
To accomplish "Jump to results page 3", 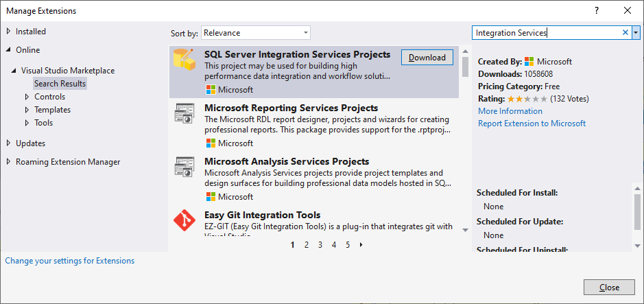I will tap(320, 244).
